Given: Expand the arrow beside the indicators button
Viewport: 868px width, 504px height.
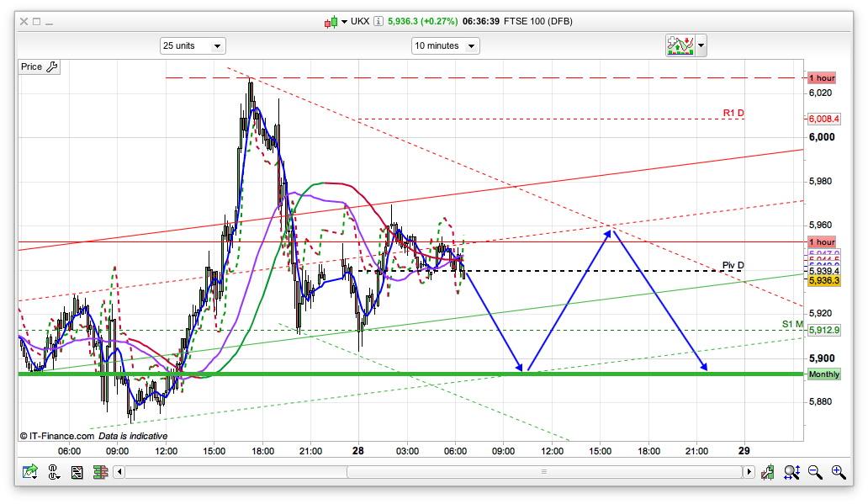Looking at the screenshot, I should pyautogui.click(x=701, y=45).
